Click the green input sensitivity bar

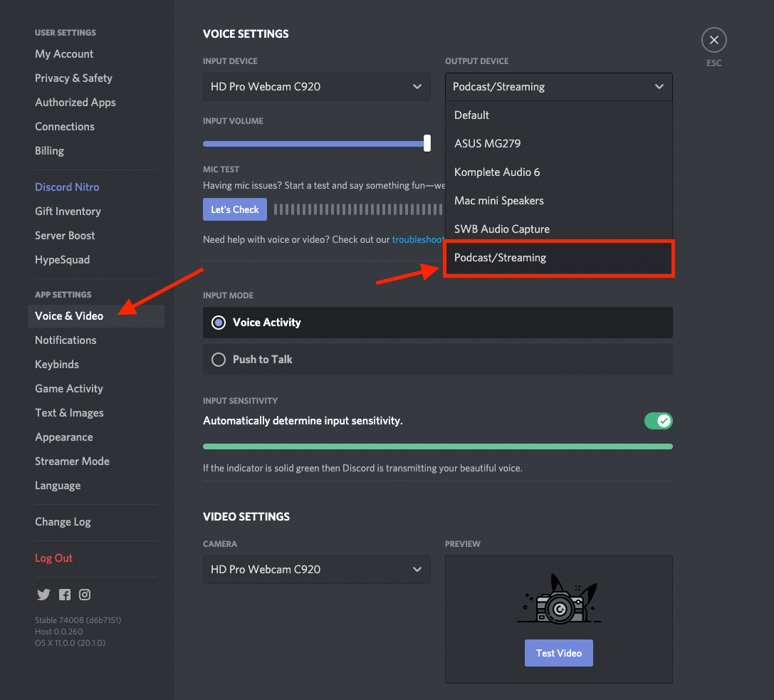(438, 446)
